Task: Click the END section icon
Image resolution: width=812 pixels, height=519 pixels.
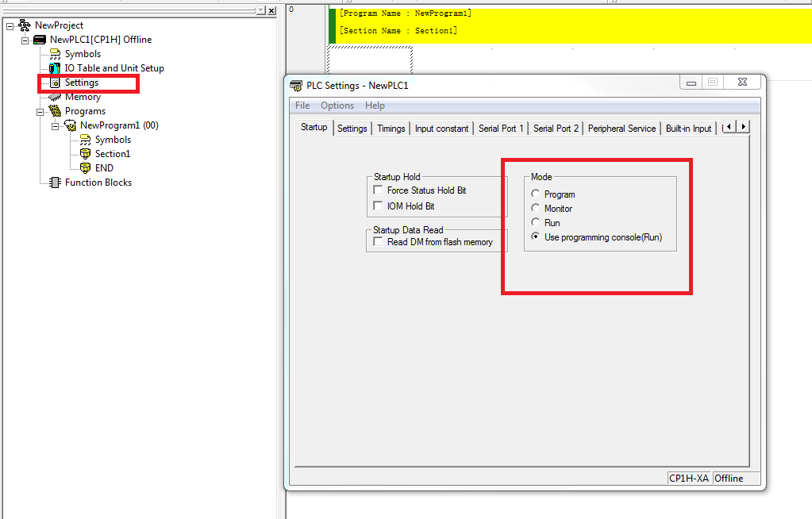Action: [85, 168]
